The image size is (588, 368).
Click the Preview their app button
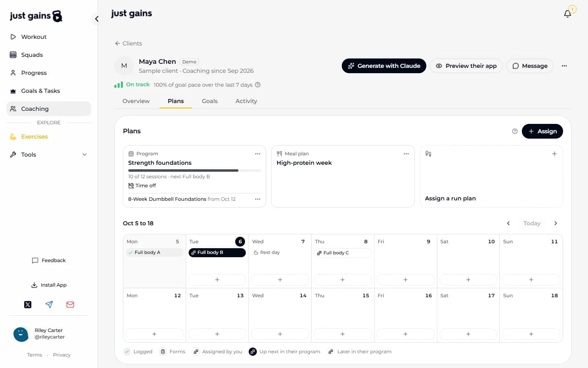(466, 66)
